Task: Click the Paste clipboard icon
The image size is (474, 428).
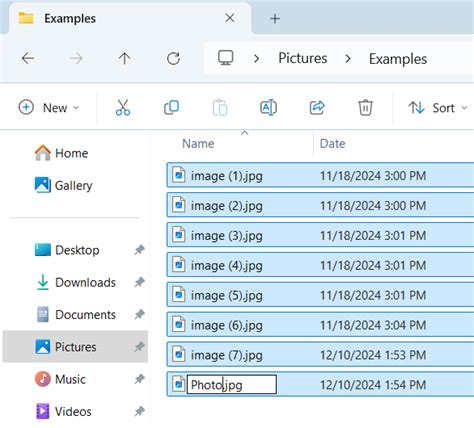Action: pos(220,108)
